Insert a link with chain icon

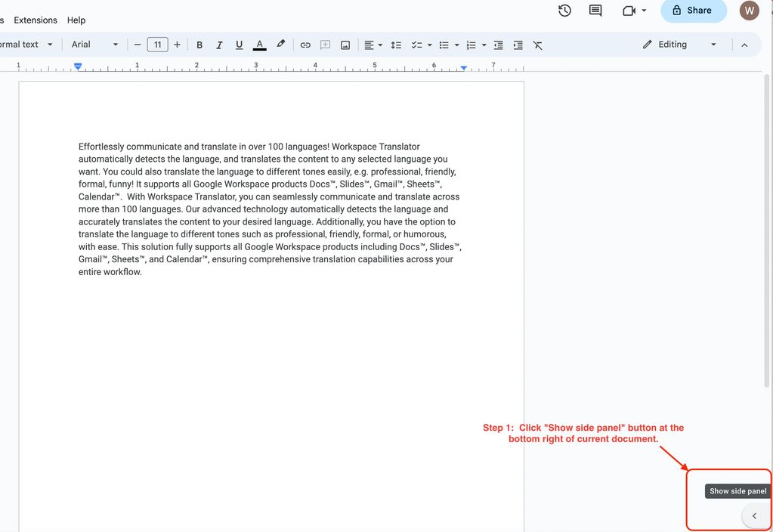(x=305, y=45)
